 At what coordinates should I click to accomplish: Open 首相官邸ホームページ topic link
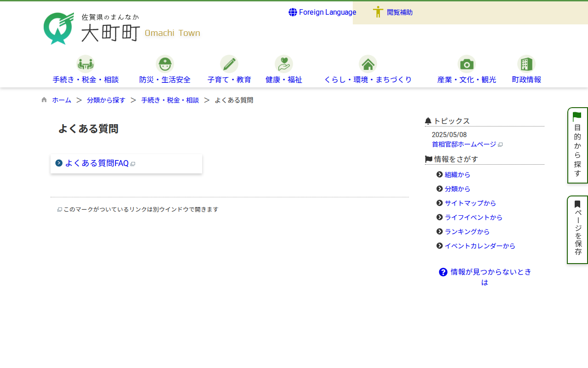pos(464,144)
